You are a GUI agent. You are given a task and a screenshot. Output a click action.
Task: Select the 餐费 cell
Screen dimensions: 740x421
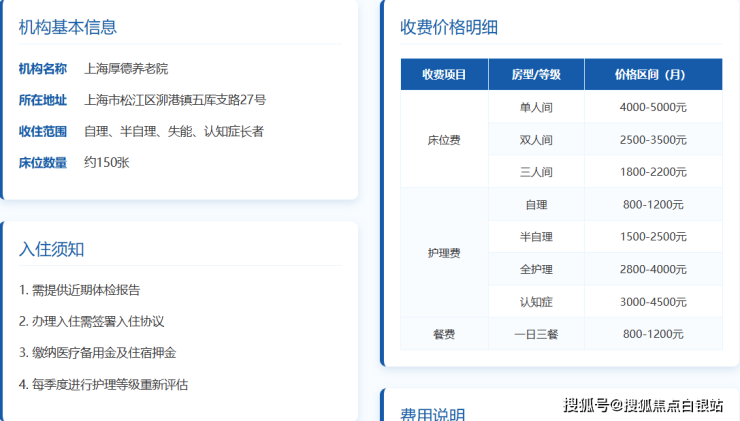(444, 334)
